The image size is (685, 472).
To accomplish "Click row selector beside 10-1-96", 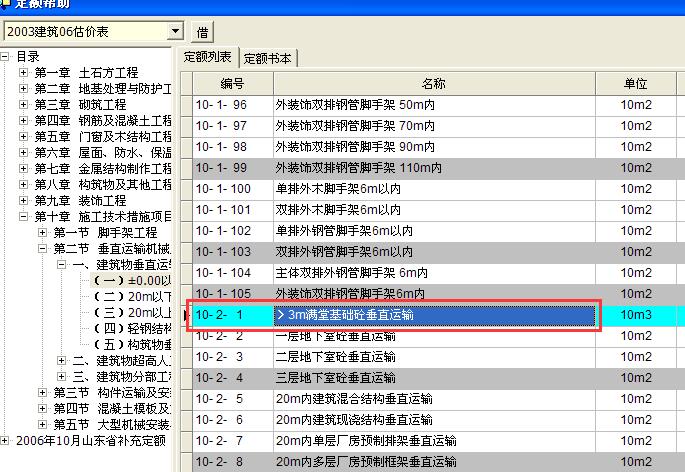I will (187, 105).
